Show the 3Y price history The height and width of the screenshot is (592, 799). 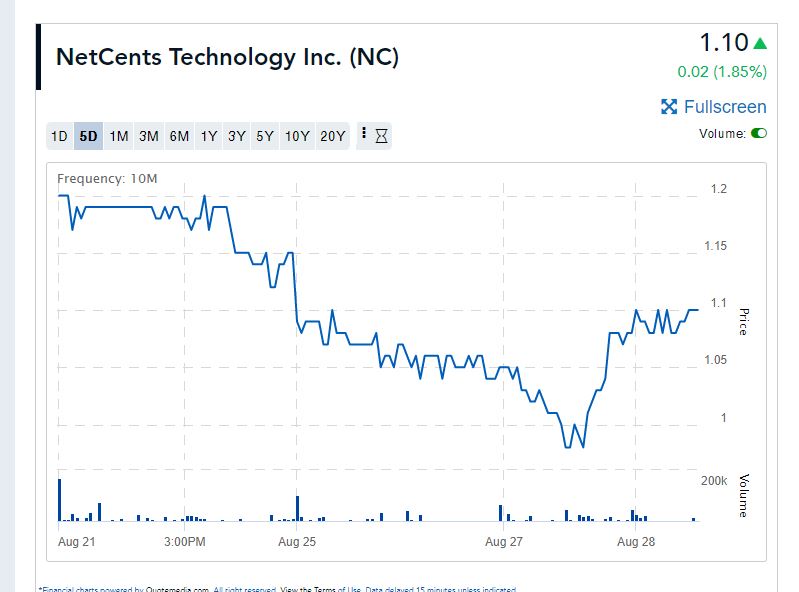pyautogui.click(x=237, y=136)
